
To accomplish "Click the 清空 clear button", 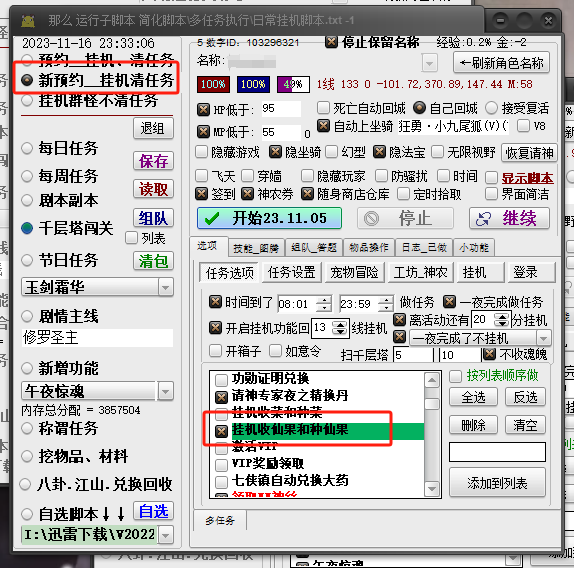I will tap(525, 425).
